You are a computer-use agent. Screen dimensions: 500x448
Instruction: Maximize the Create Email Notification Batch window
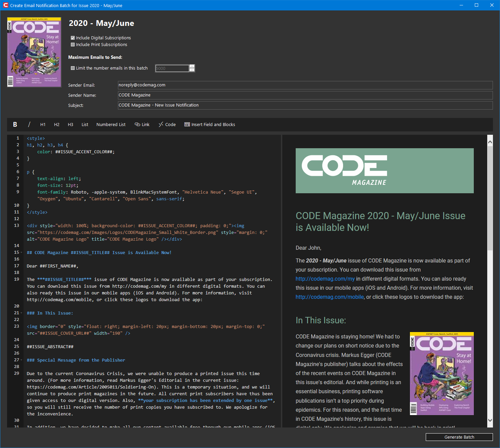click(476, 5)
